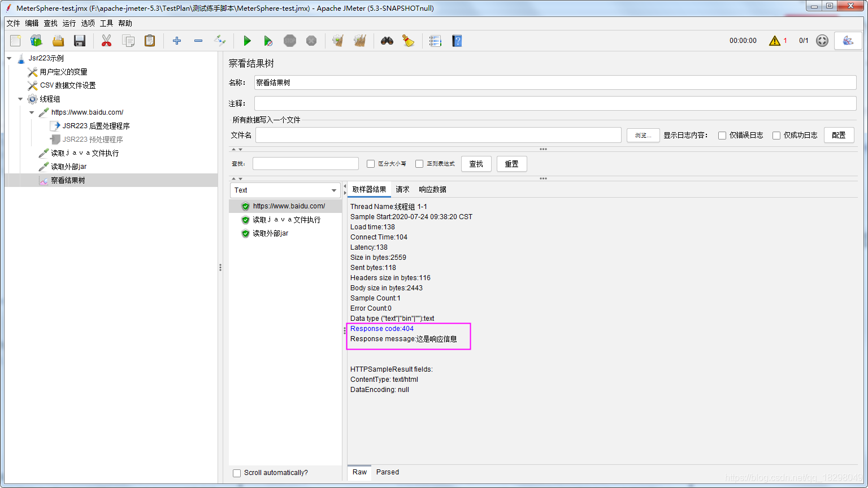Click the yellow warning log icon
Viewport: 868px width, 488px height.
(x=775, y=41)
